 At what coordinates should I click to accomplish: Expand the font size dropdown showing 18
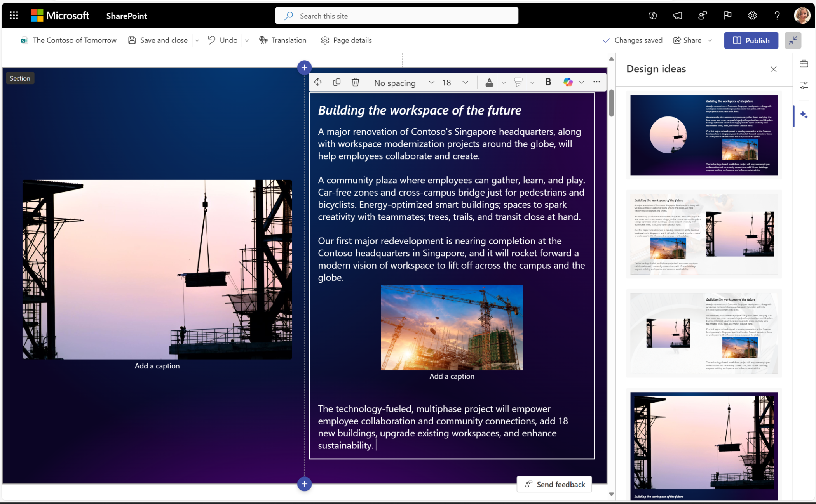tap(466, 82)
